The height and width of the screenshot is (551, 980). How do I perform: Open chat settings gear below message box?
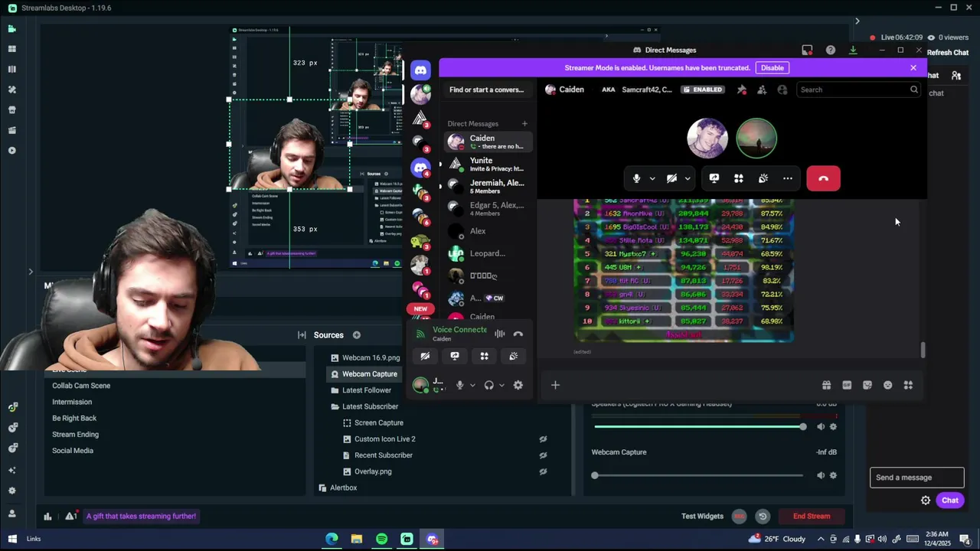point(926,500)
